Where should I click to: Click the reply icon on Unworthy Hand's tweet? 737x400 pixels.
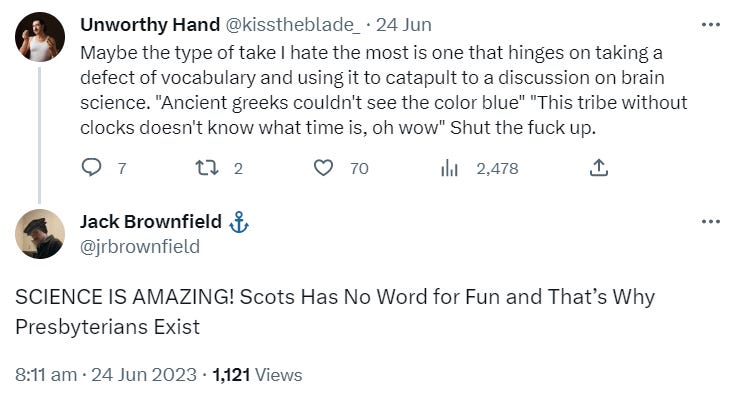pos(91,167)
